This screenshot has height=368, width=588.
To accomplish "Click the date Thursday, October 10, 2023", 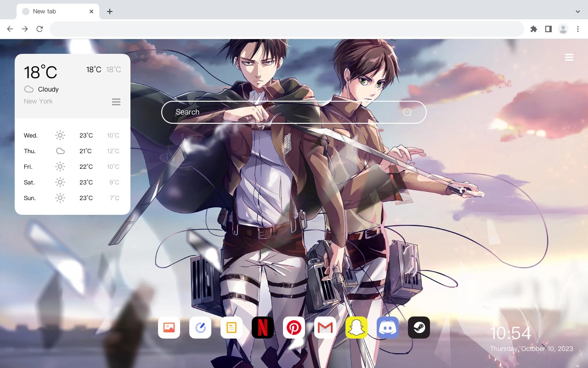I will (x=531, y=349).
